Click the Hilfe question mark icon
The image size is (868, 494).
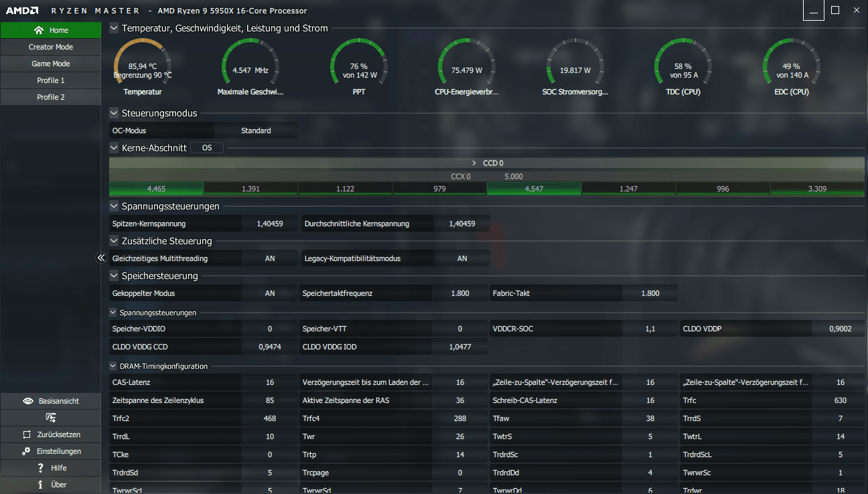(x=41, y=468)
